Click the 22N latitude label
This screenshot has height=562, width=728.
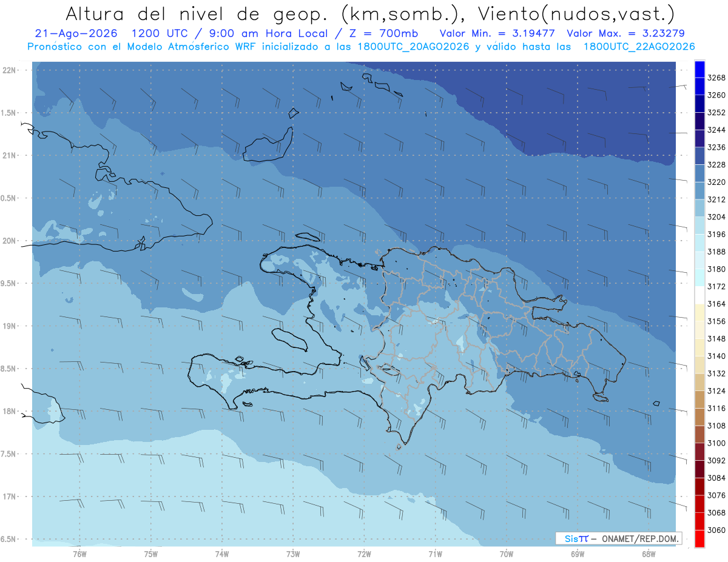click(9, 70)
